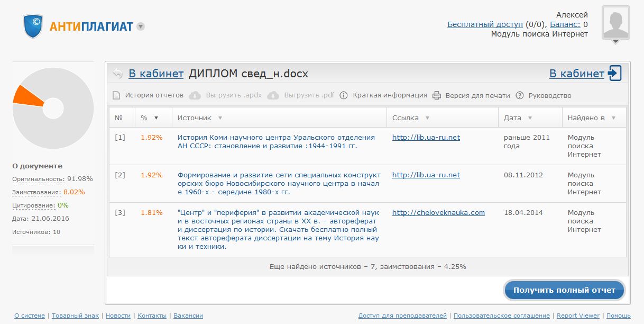
Task: Click the orange borrowing slice of pie chart
Action: coord(27,96)
